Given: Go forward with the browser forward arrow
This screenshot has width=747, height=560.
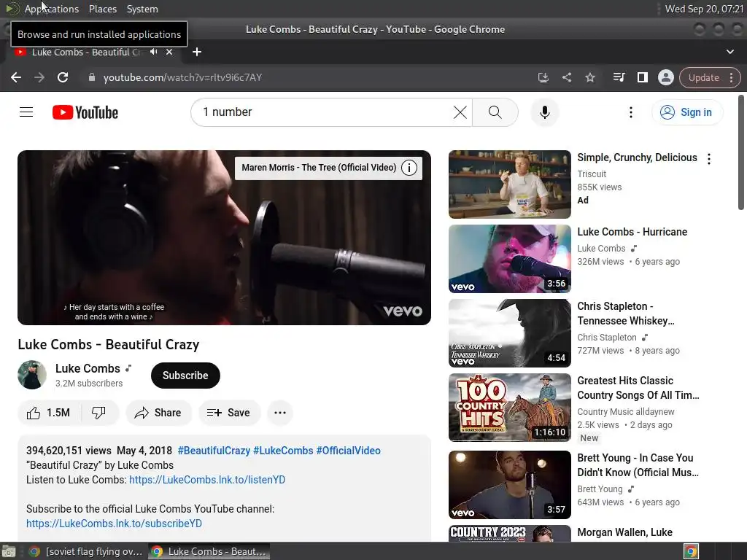Looking at the screenshot, I should pos(39,77).
